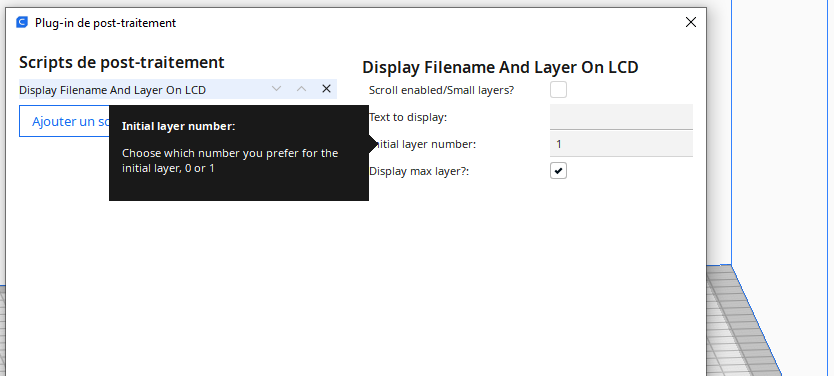Screen dimensions: 834x376
Task: Close the Plug-in de post-traitement window
Action: click(x=690, y=22)
